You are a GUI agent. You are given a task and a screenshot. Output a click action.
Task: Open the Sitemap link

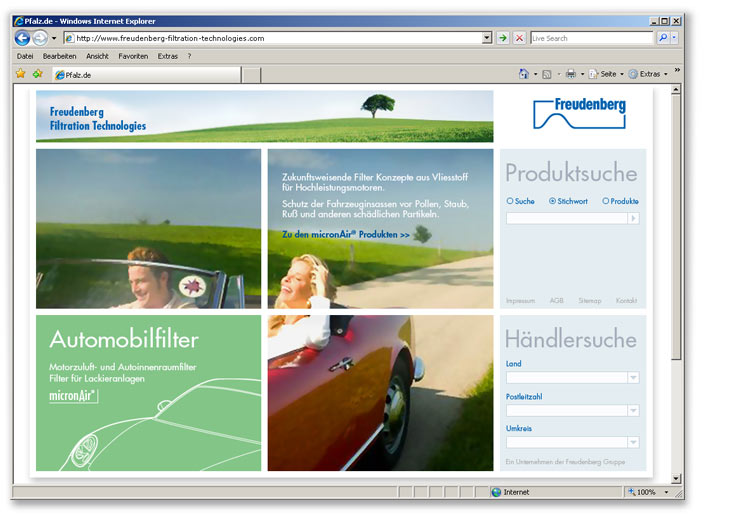point(590,300)
